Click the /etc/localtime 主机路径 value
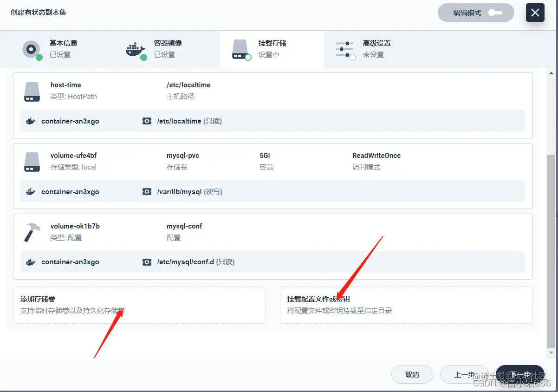The width and height of the screenshot is (558, 392). point(188,85)
